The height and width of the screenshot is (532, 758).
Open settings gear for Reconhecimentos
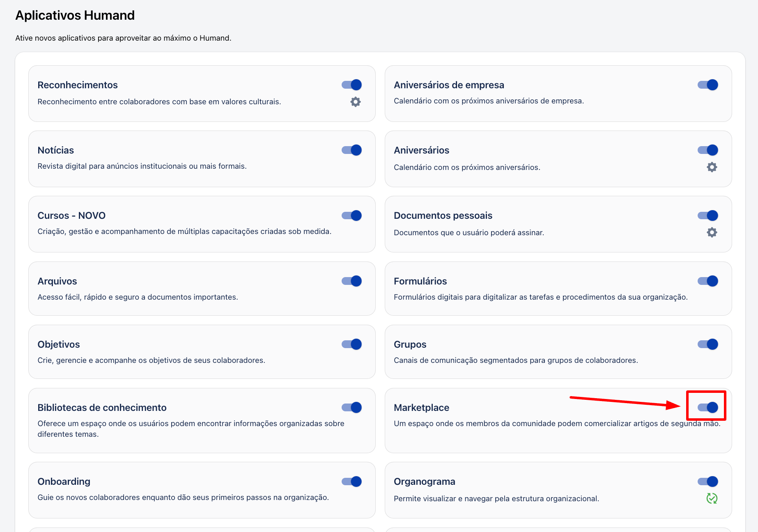356,102
